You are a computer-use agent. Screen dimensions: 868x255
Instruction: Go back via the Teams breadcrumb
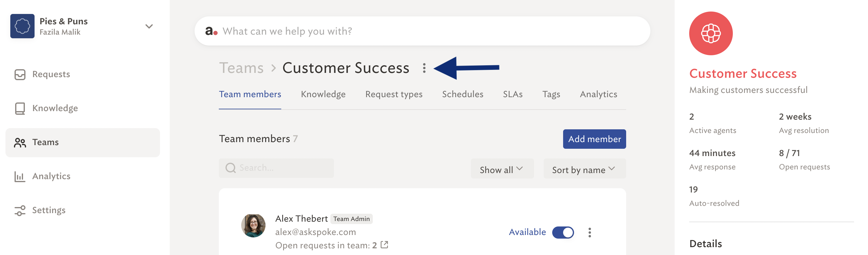tap(241, 68)
